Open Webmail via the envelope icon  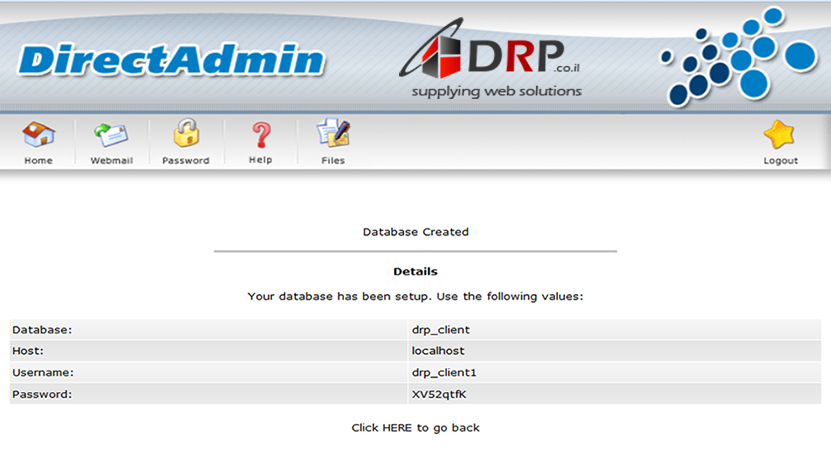(x=111, y=135)
